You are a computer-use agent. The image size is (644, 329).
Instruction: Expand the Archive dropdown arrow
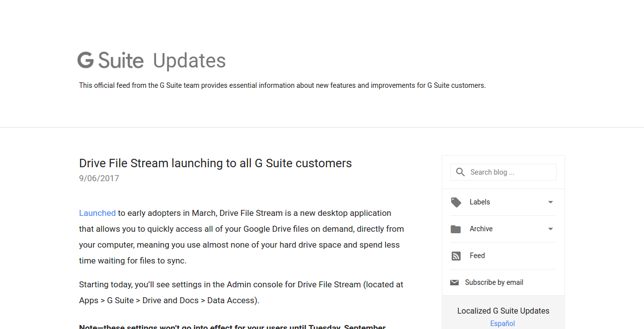click(x=551, y=229)
